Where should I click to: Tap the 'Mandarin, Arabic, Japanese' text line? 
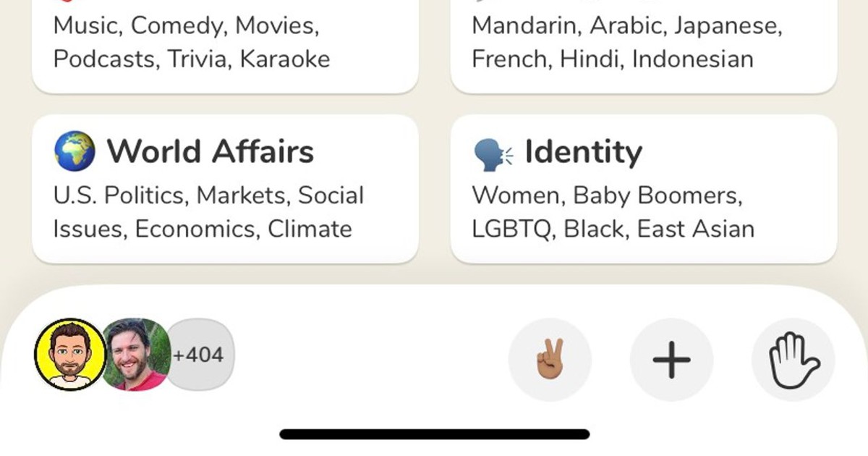click(626, 26)
